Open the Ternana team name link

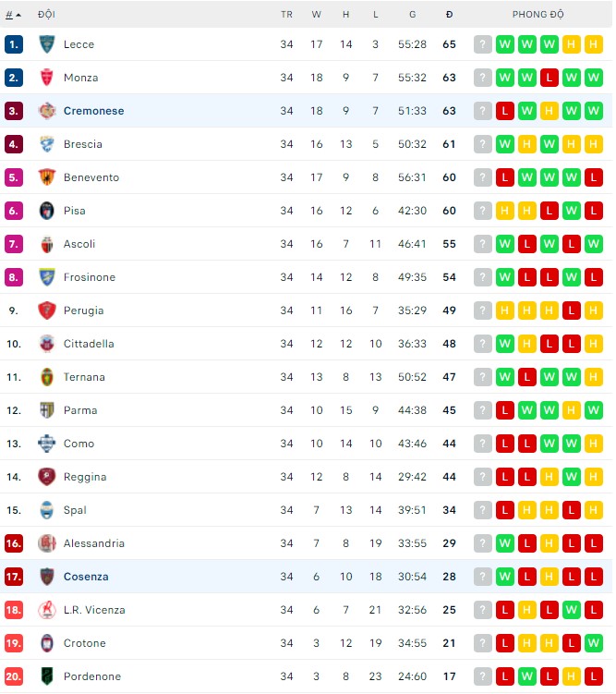point(84,377)
